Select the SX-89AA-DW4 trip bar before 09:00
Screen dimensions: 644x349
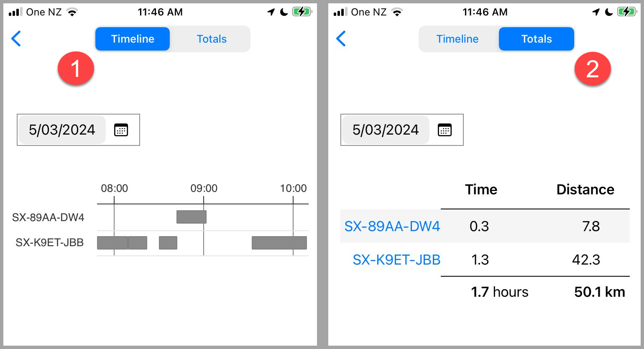pos(192,217)
